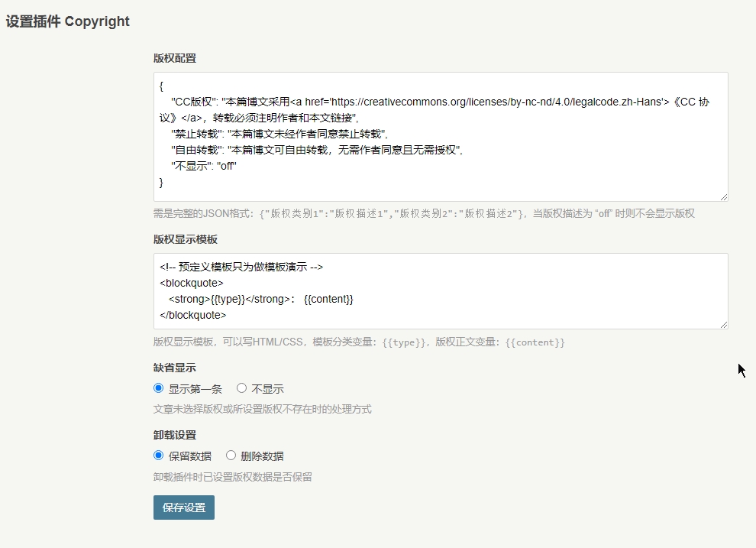Click the creativecommons.org URL in the config text

tap(458, 101)
